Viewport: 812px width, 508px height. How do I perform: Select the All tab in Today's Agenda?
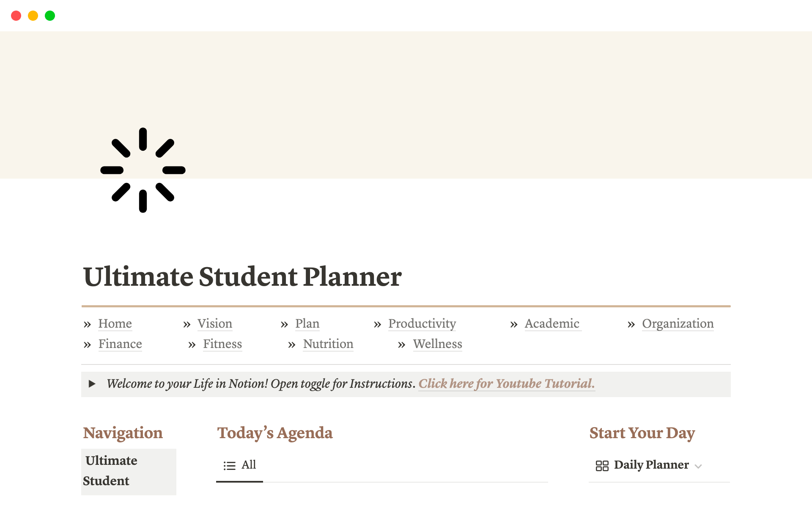(x=249, y=465)
